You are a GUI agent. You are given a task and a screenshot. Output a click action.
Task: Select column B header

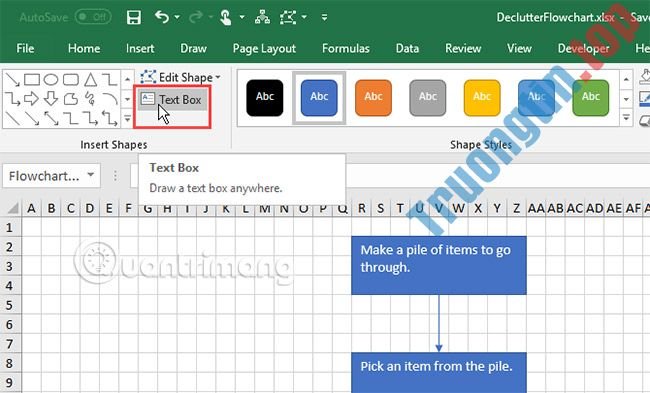pyautogui.click(x=51, y=208)
